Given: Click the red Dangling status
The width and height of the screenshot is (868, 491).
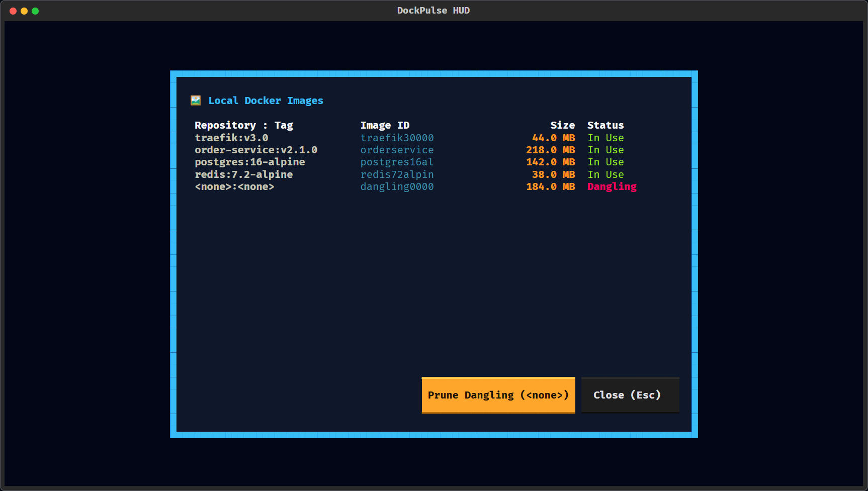Looking at the screenshot, I should 612,186.
